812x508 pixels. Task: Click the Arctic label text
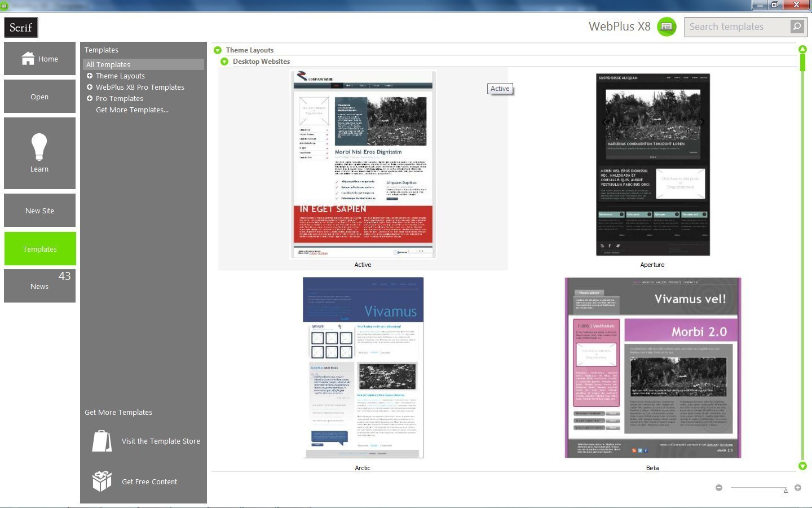[x=363, y=468]
